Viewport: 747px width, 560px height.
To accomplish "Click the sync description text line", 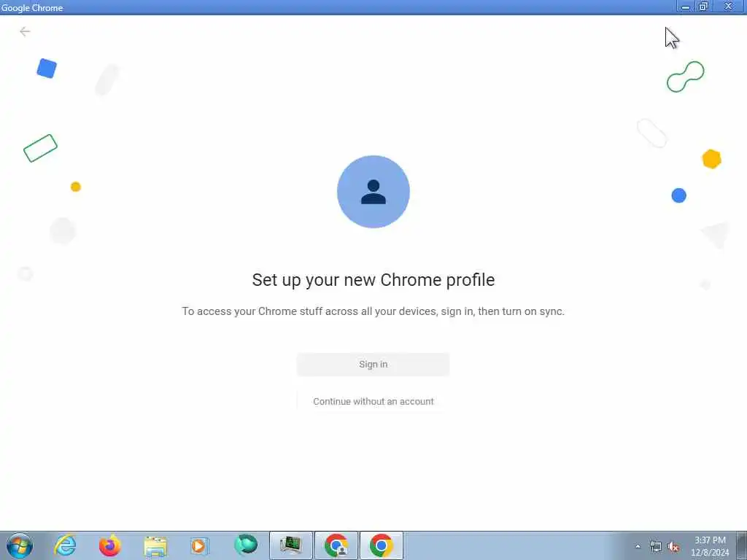I will (x=373, y=311).
